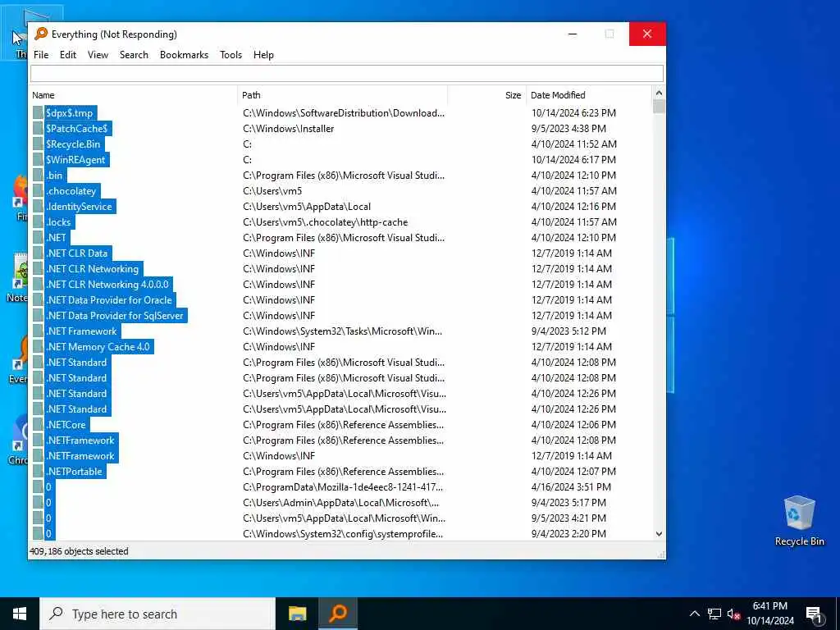Open the Edit menu

pos(67,55)
